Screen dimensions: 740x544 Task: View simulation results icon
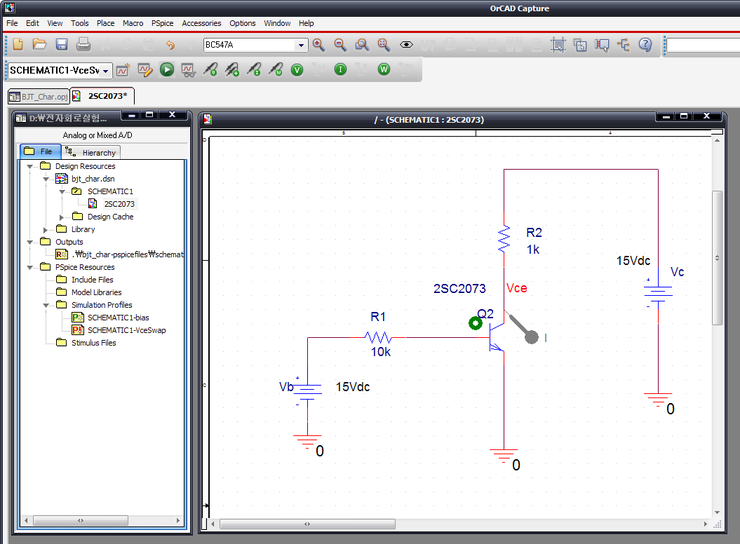pos(188,70)
